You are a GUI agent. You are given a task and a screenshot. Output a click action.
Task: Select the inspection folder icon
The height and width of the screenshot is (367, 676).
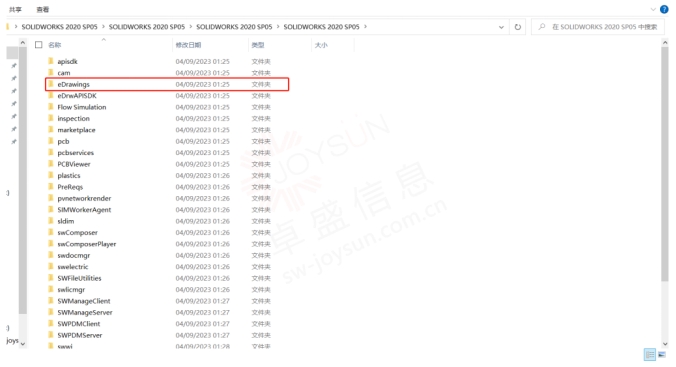50,118
